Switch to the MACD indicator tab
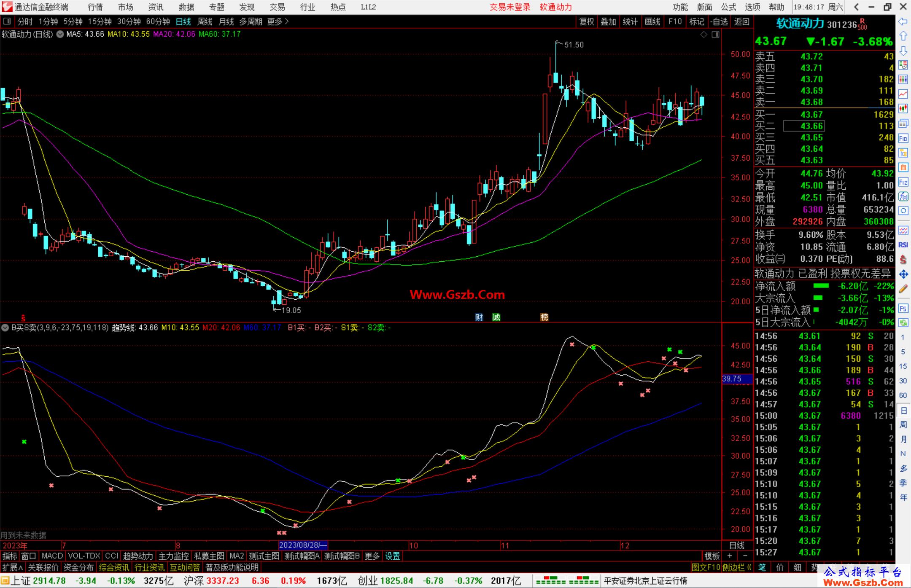The height and width of the screenshot is (588, 911). point(52,556)
